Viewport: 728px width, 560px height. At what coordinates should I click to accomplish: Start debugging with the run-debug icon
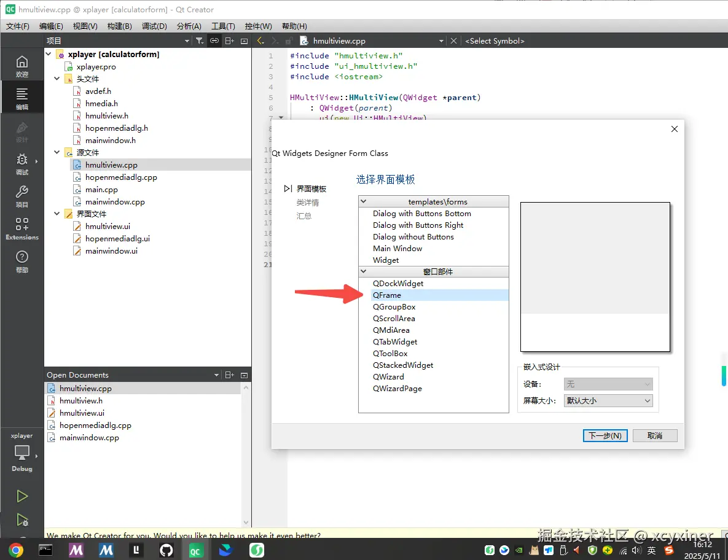point(22,519)
